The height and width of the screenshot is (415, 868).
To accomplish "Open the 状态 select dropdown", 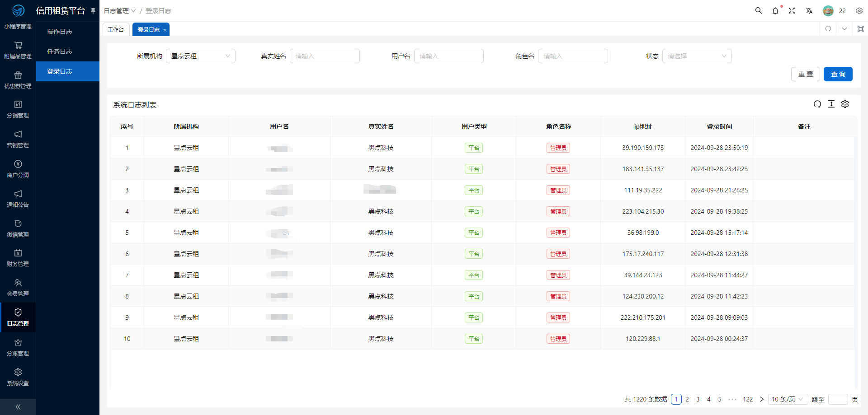I will point(696,56).
